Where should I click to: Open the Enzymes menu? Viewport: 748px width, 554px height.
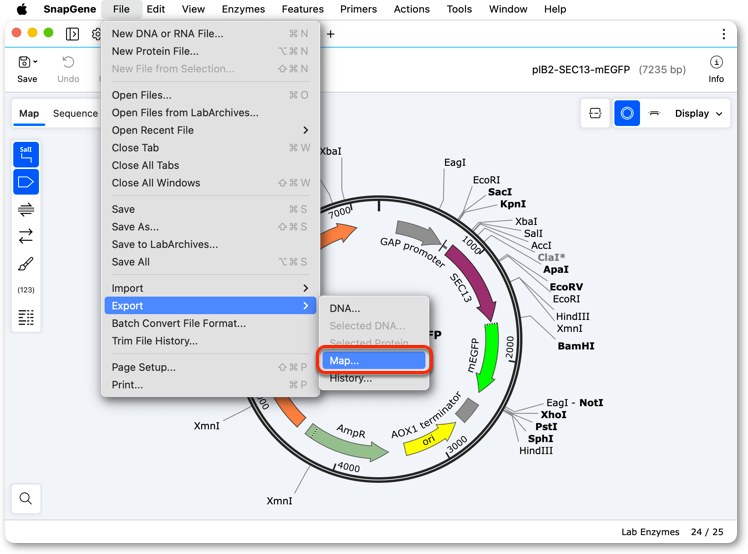pos(243,9)
